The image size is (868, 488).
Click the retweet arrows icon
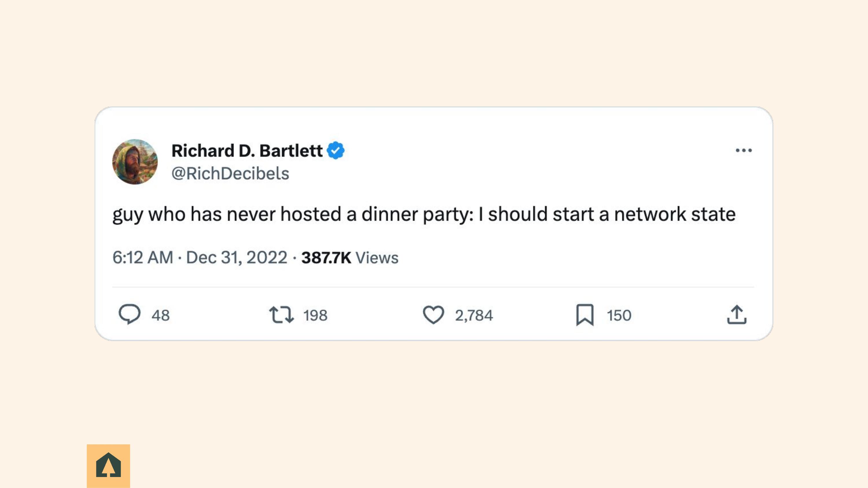[281, 315]
